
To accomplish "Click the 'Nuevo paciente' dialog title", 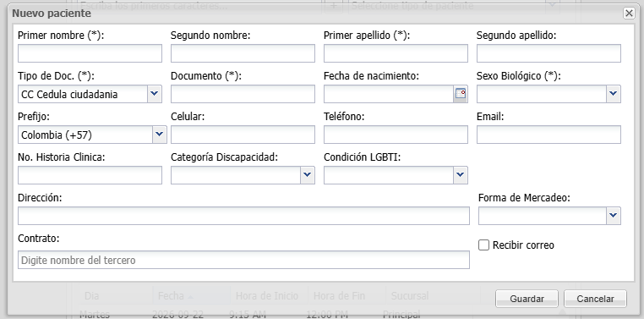I will (52, 14).
